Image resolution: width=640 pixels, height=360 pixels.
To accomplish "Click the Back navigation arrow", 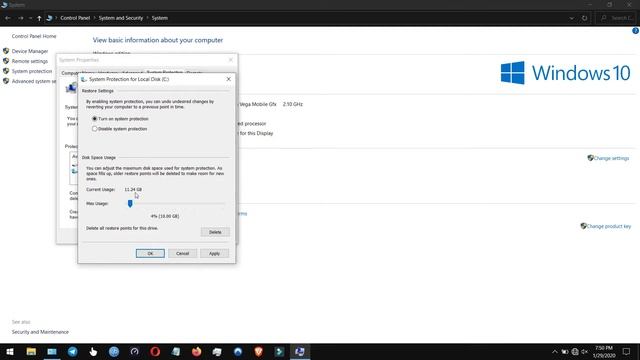I will pyautogui.click(x=8, y=18).
